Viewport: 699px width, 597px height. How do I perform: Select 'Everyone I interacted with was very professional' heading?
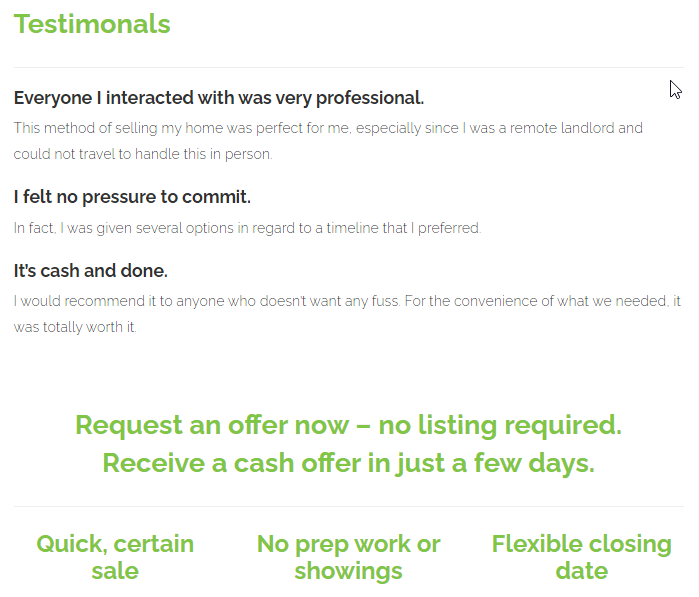219,98
